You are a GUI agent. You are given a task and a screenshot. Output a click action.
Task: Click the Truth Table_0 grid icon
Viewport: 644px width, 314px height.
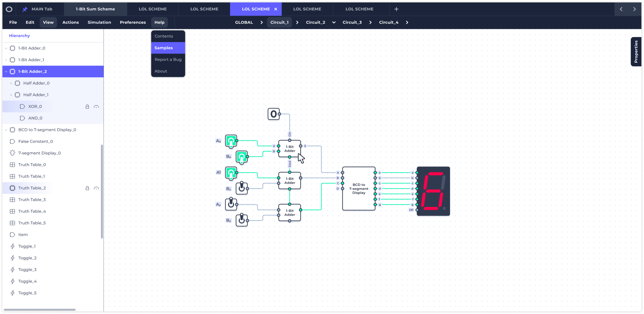(x=12, y=165)
